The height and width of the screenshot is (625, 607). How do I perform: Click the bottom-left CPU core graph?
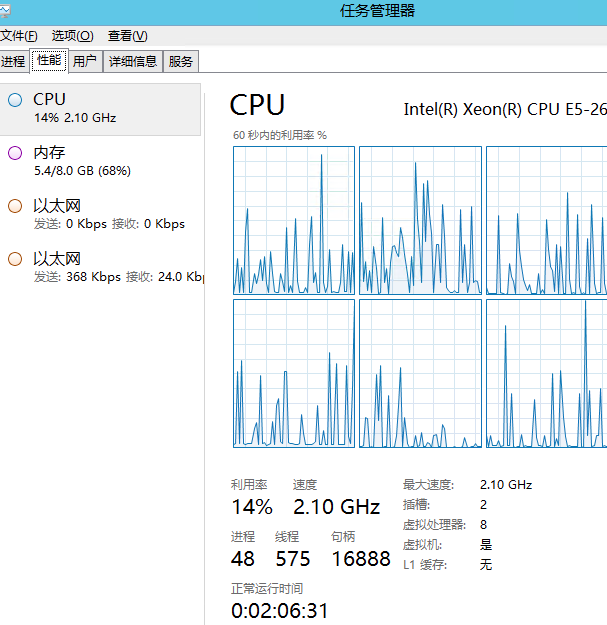pyautogui.click(x=294, y=373)
